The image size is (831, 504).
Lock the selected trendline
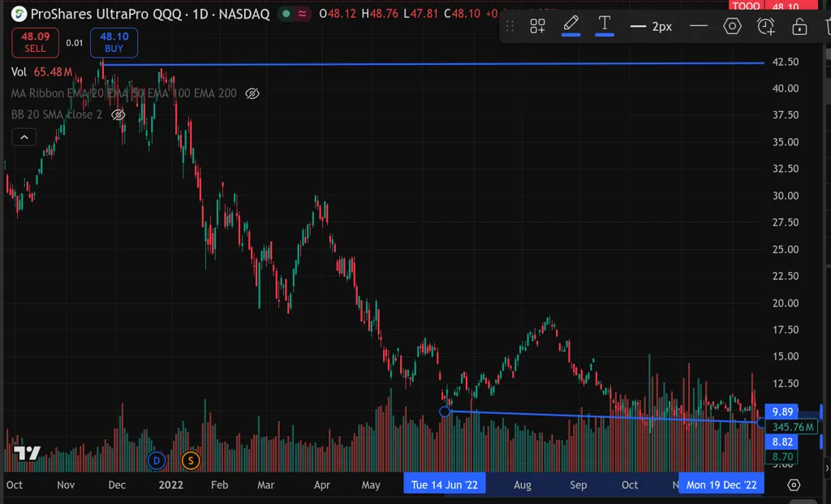pos(799,27)
